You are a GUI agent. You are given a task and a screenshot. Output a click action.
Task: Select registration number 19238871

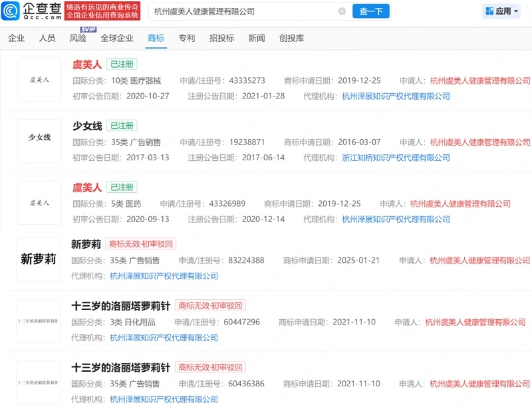[247, 142]
